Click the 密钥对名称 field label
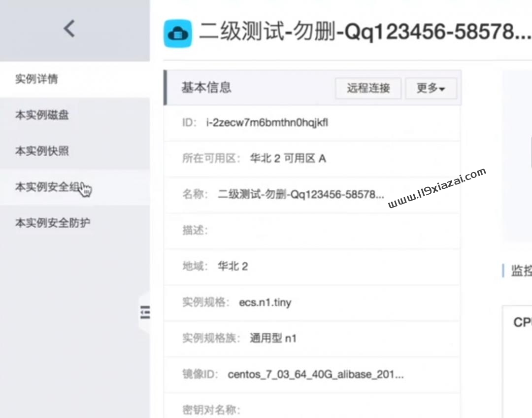 point(211,410)
